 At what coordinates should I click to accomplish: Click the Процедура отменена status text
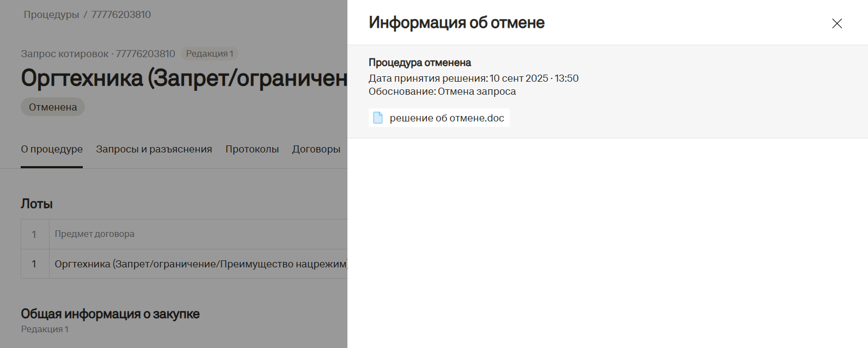420,63
